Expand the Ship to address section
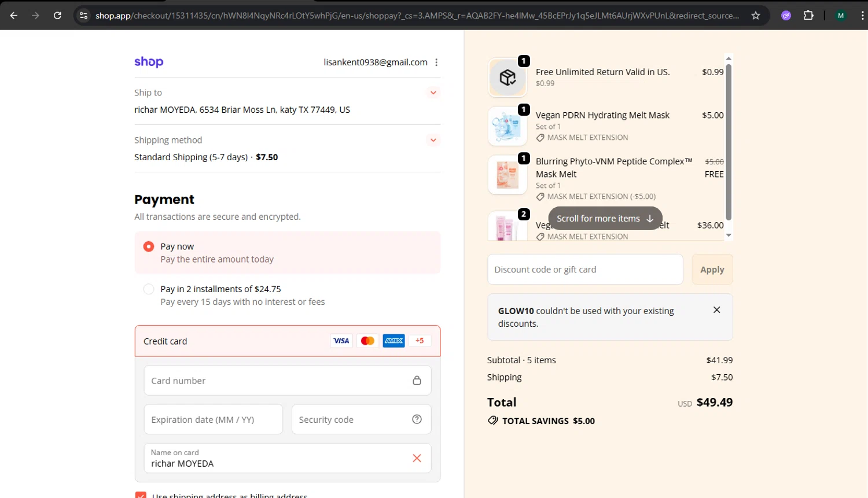 (x=433, y=93)
